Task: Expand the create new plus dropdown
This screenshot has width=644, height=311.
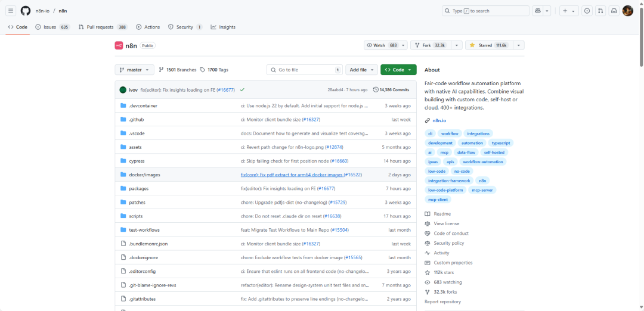Action: click(569, 11)
